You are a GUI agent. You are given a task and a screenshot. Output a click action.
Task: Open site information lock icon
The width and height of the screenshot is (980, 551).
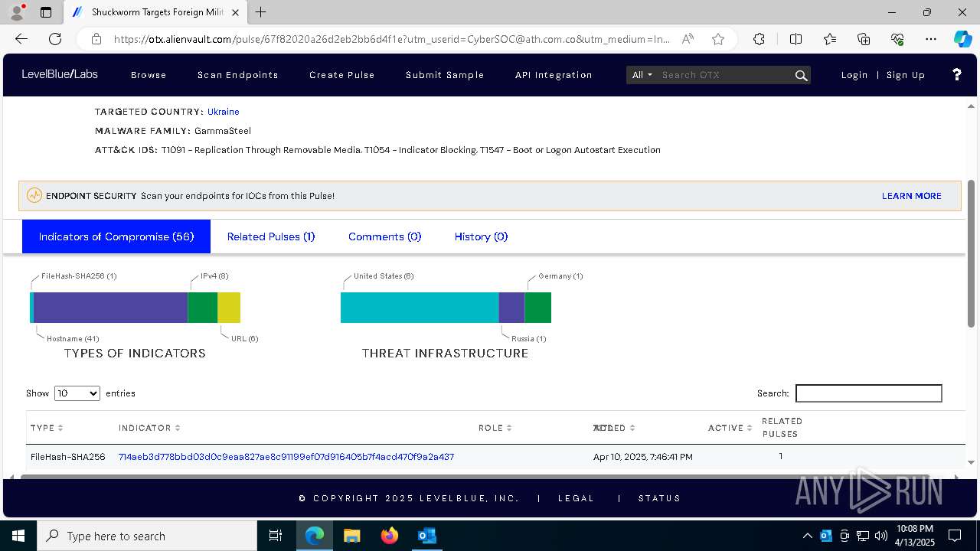[96, 39]
